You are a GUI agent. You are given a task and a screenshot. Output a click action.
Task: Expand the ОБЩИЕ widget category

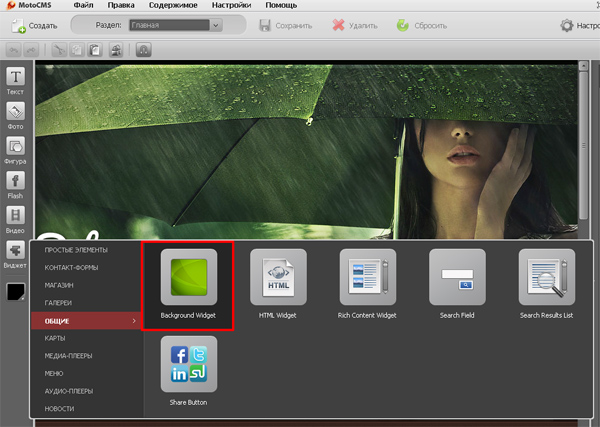(86, 320)
